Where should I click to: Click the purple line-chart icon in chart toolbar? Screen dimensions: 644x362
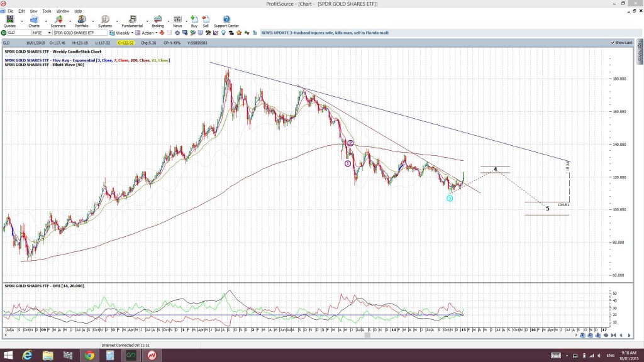pos(216,33)
